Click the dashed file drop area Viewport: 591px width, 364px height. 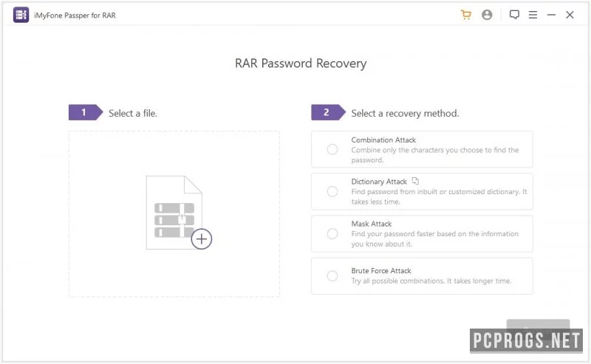click(174, 214)
